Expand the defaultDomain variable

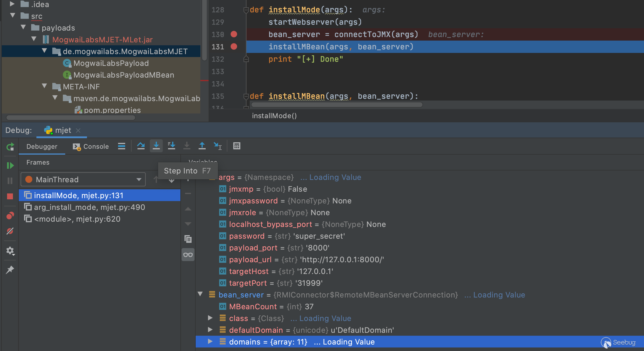pyautogui.click(x=210, y=330)
